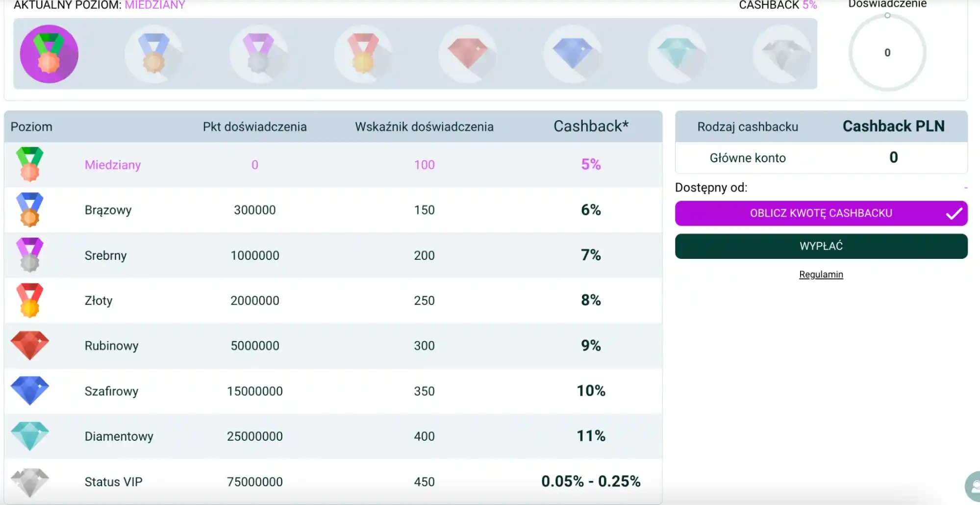The height and width of the screenshot is (505, 980).
Task: Click the grey VIP gem in level bar
Action: tap(781, 54)
